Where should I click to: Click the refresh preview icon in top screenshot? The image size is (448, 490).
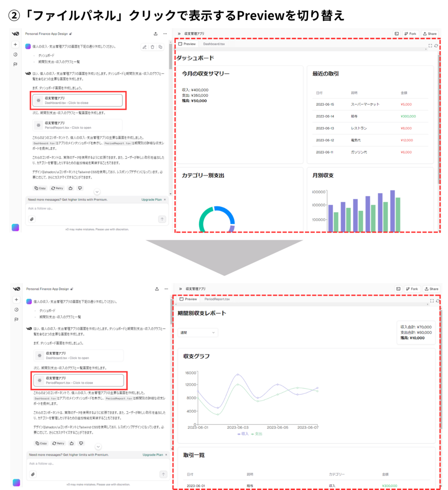tap(436, 46)
